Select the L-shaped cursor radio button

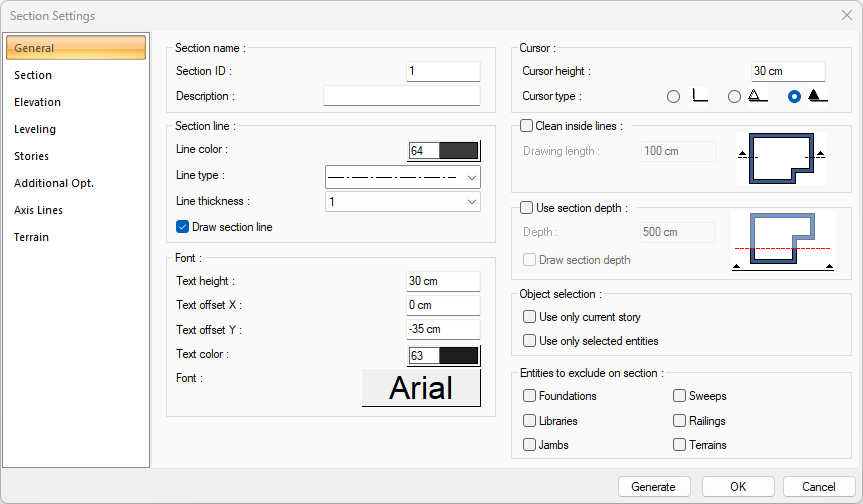coord(673,97)
